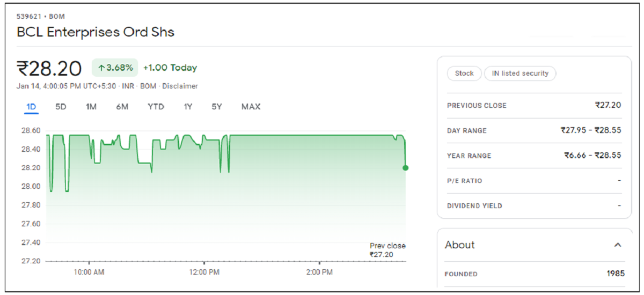This screenshot has height=295, width=644.
Task: Click the green end-point dot on chart
Action: [405, 168]
